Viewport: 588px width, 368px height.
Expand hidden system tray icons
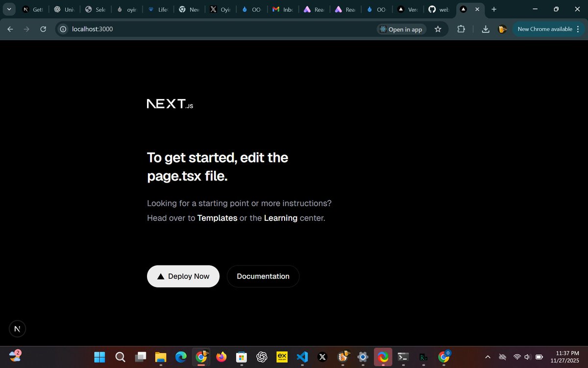click(488, 357)
